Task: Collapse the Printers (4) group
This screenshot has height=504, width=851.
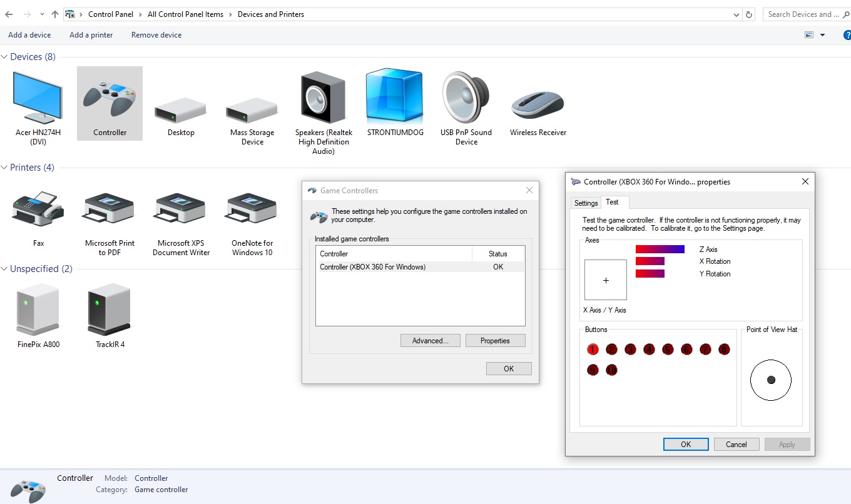Action: coord(4,168)
